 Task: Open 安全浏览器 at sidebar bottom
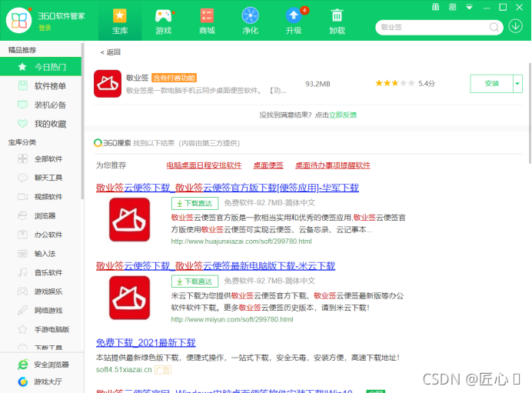(x=43, y=365)
